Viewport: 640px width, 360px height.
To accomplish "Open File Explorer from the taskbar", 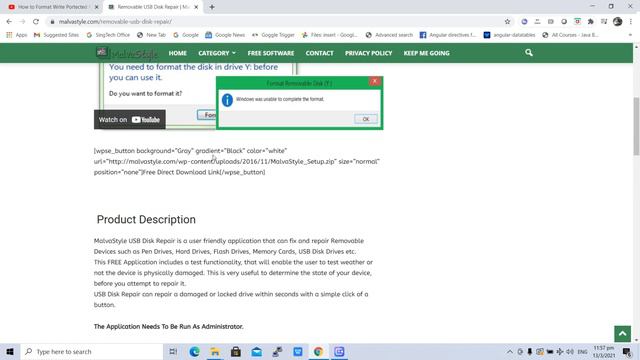I will tap(215, 351).
